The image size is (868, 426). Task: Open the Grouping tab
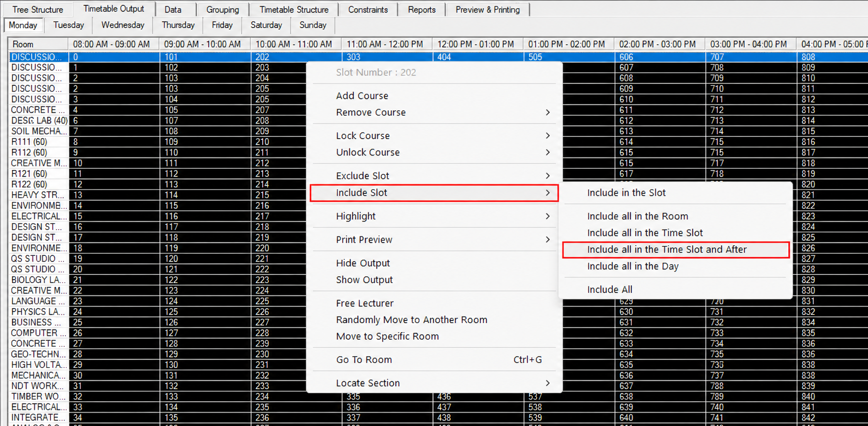[x=223, y=10]
